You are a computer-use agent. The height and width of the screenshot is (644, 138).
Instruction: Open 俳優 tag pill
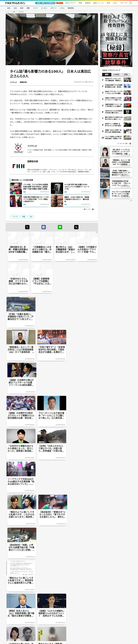point(24,216)
